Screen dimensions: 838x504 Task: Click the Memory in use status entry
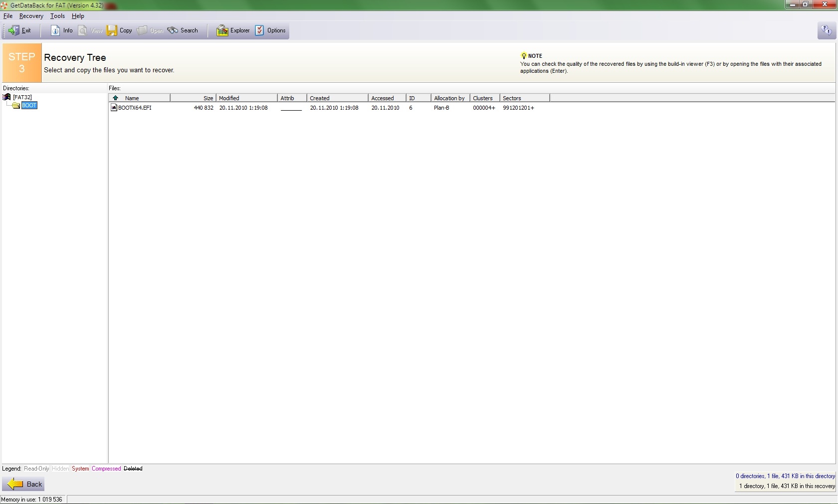[32, 500]
